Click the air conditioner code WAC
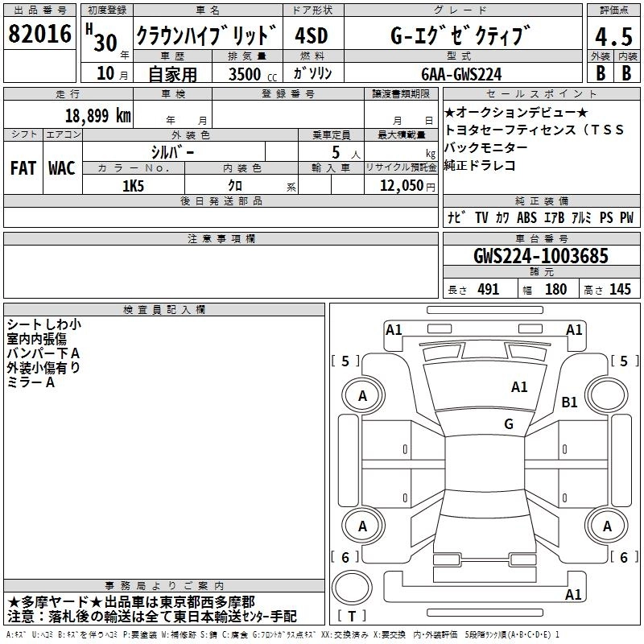This screenshot has width=644, height=644. [x=62, y=168]
